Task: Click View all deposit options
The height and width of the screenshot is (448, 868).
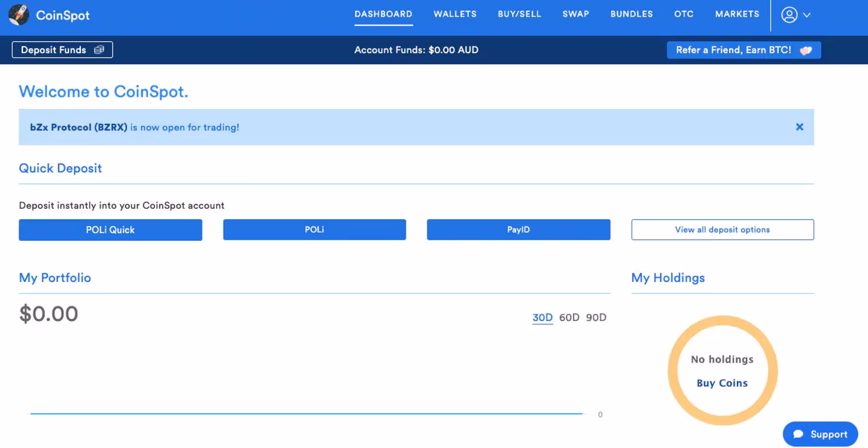Action: tap(723, 229)
